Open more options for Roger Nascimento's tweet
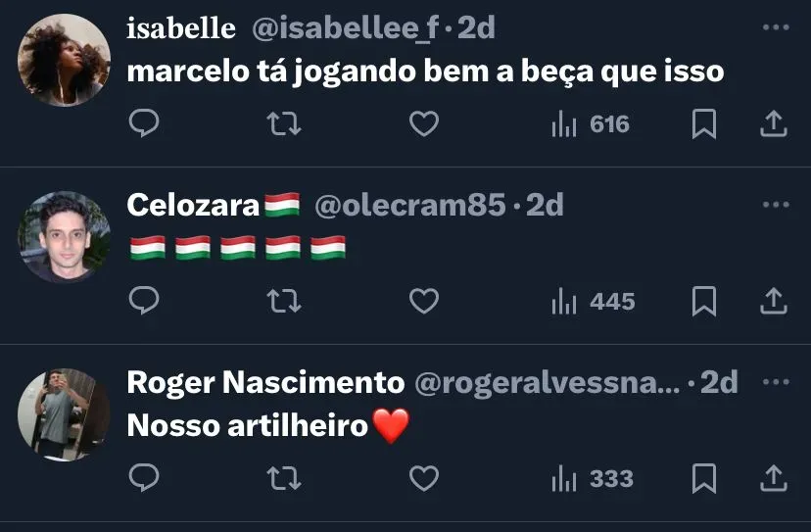811x532 pixels. pos(776,382)
